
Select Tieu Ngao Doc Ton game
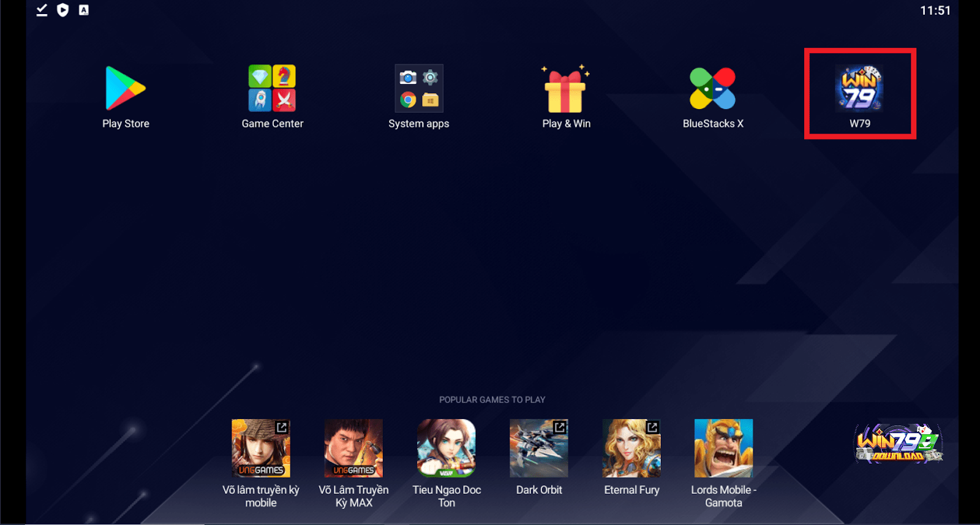[x=447, y=448]
